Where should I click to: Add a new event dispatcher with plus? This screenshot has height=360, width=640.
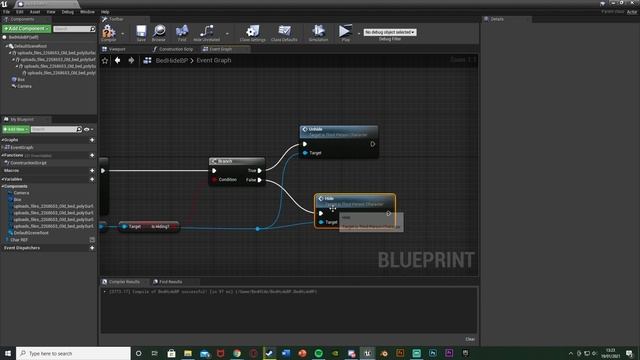[92, 248]
